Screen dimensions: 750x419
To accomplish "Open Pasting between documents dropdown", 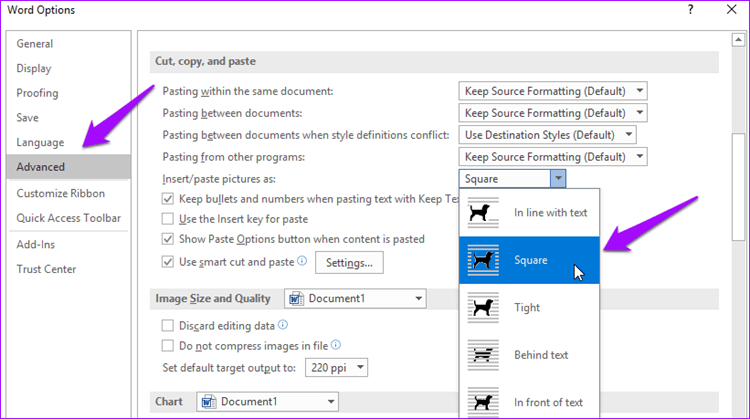I will coord(553,113).
